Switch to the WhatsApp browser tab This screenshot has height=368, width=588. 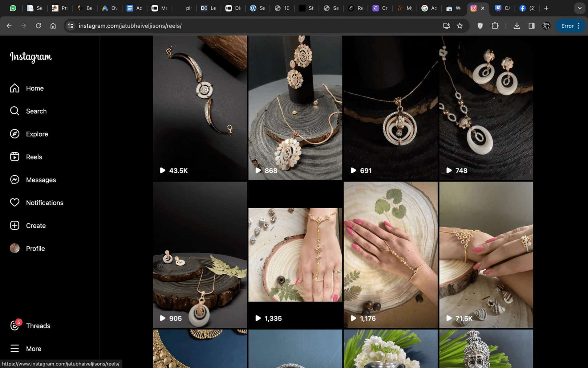(x=13, y=8)
